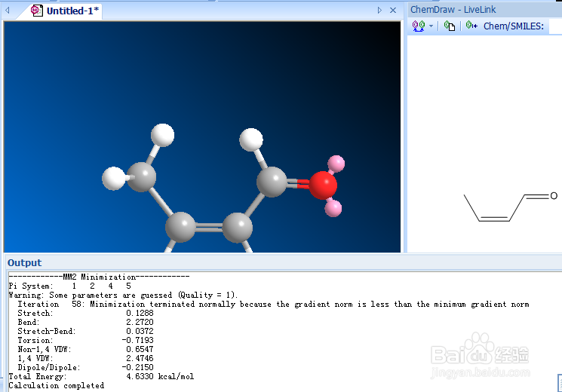The width and height of the screenshot is (562, 392).
Task: Click the Output panel header
Action: coord(24,262)
